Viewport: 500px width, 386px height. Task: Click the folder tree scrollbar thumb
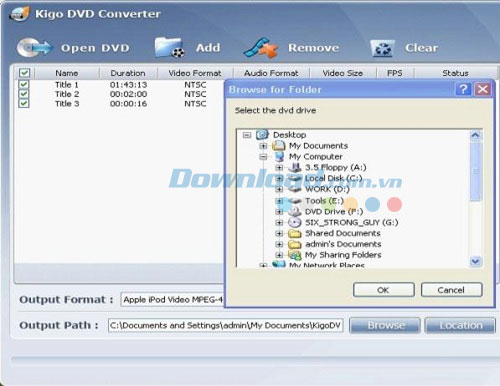click(476, 171)
